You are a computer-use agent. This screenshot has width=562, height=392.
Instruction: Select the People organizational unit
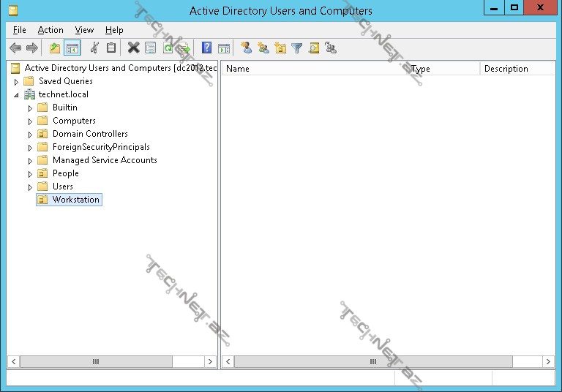[x=65, y=173]
